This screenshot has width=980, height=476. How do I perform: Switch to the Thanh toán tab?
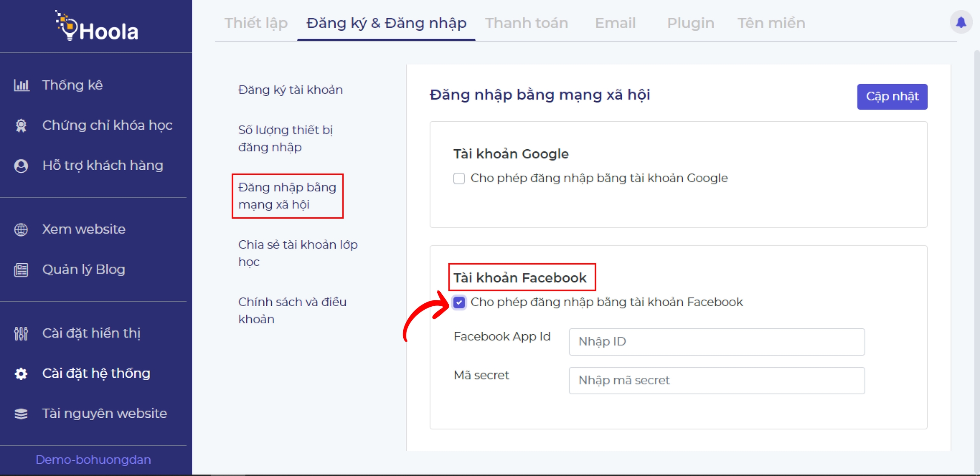(x=526, y=23)
